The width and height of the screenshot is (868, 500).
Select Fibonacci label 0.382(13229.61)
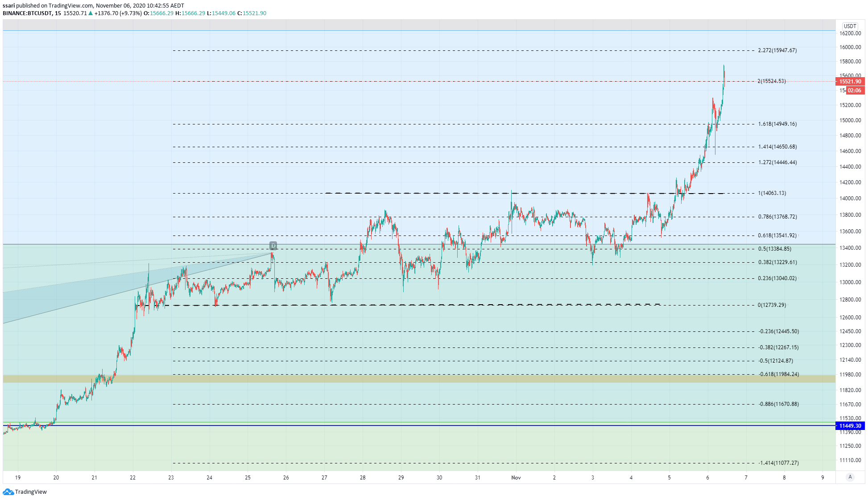tap(777, 262)
